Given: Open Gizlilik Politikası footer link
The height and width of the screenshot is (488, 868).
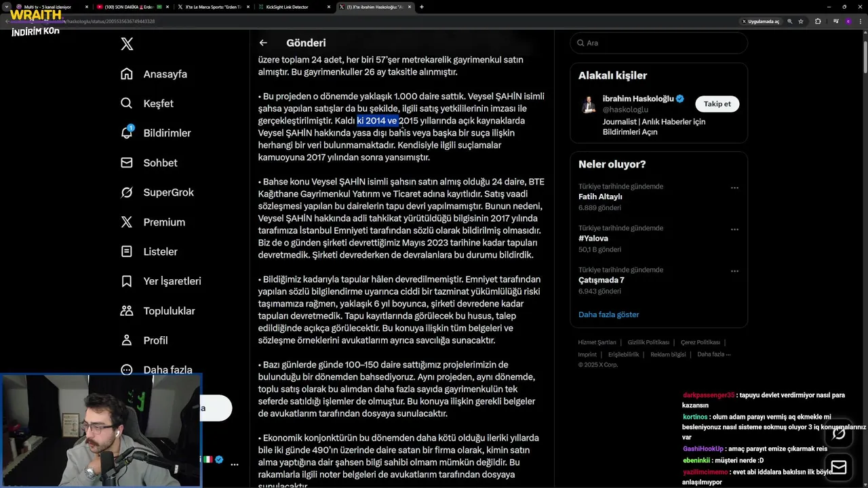Looking at the screenshot, I should (x=648, y=342).
